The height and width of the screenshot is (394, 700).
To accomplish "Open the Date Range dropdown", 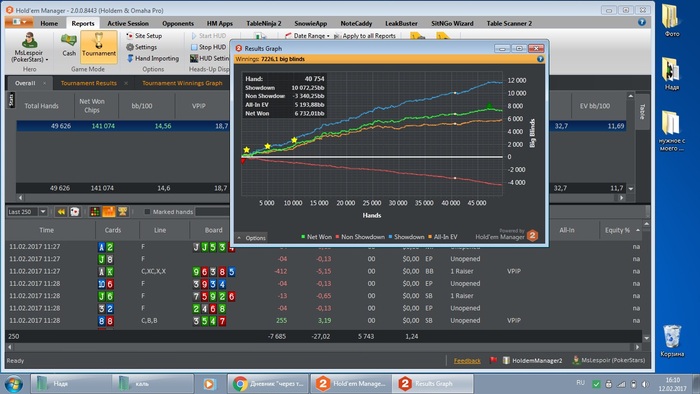I will [x=308, y=36].
